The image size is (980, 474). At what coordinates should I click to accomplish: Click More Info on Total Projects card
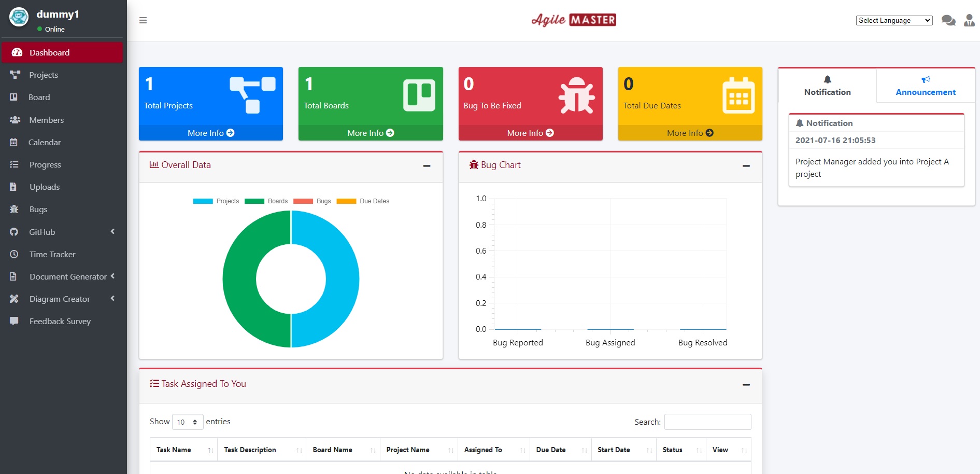211,133
